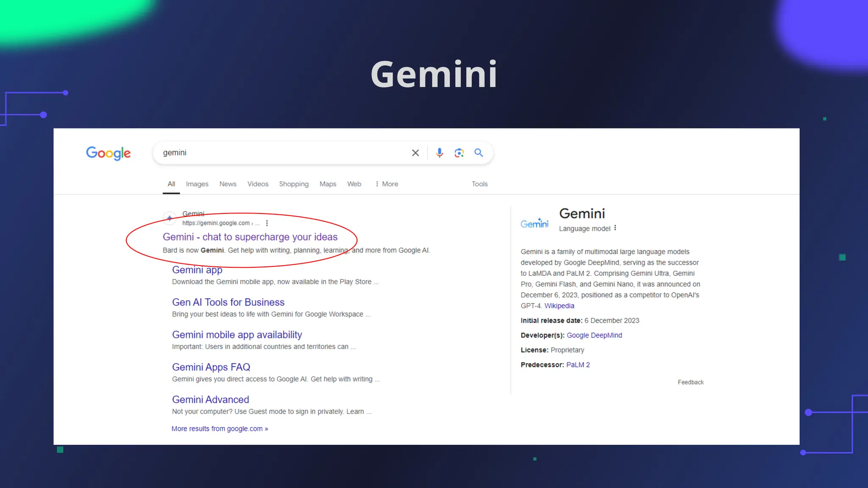Click the 'Important: Users in additional countries' snippet

coord(264,347)
